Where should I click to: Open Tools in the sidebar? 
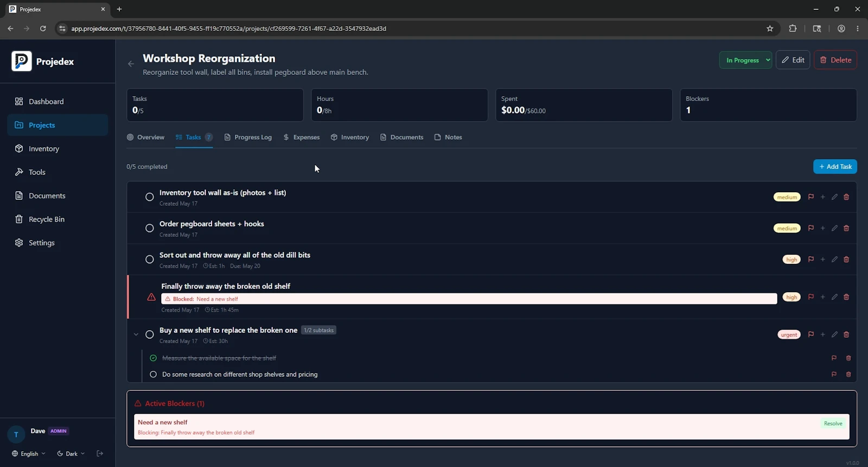(x=58, y=172)
